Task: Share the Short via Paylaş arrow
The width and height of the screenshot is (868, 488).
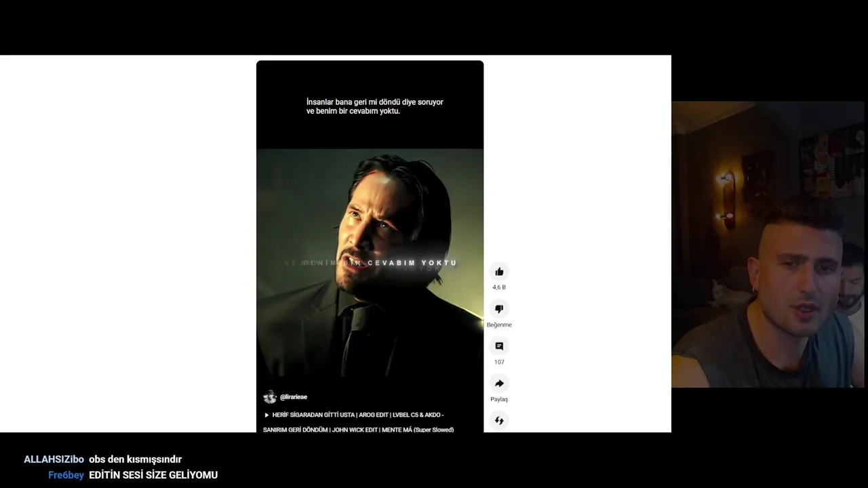Action: point(499,384)
